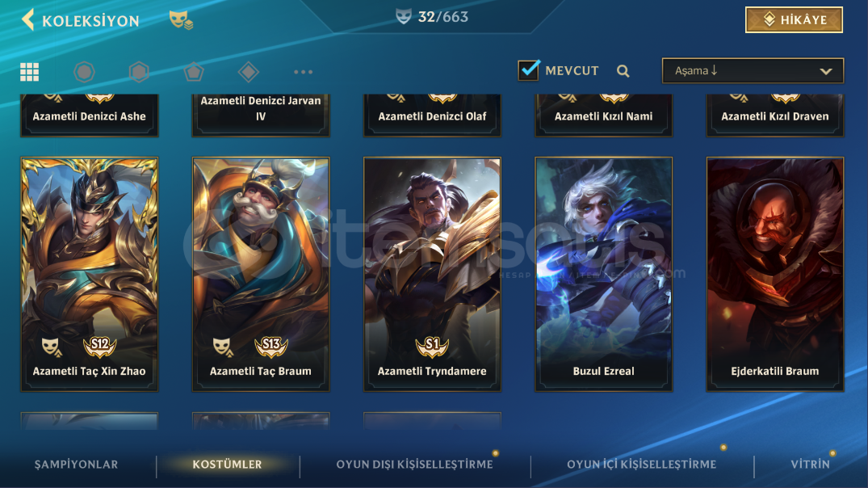
Task: Click the HİKÂYE button
Action: 794,20
